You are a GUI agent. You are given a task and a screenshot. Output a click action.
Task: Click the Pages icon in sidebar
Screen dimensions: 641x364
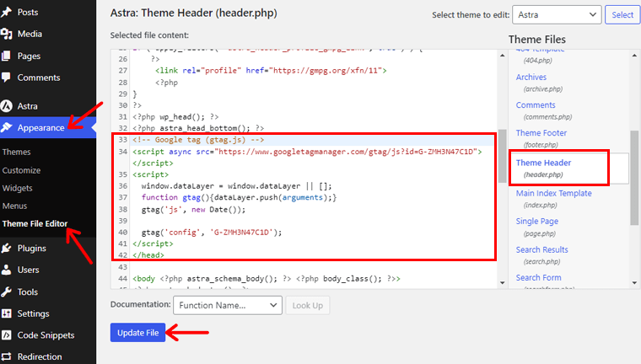(7, 56)
